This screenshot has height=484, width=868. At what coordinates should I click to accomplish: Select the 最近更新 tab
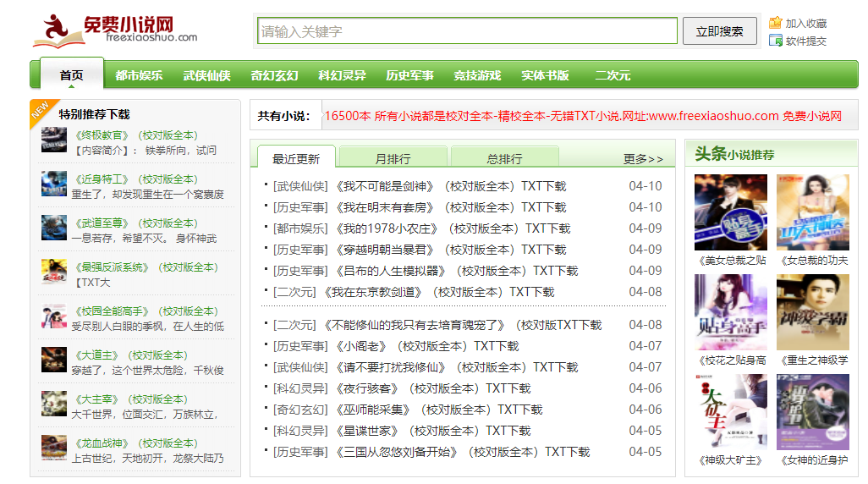[296, 158]
